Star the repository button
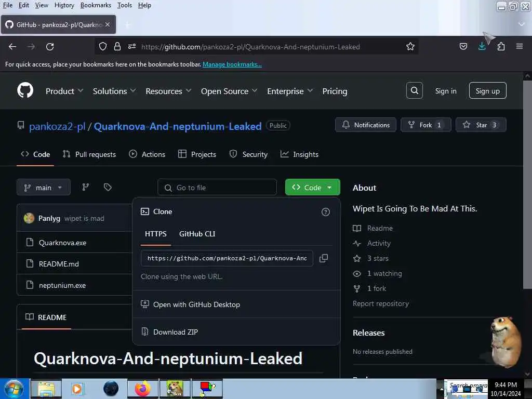The image size is (532, 399). pos(481,125)
